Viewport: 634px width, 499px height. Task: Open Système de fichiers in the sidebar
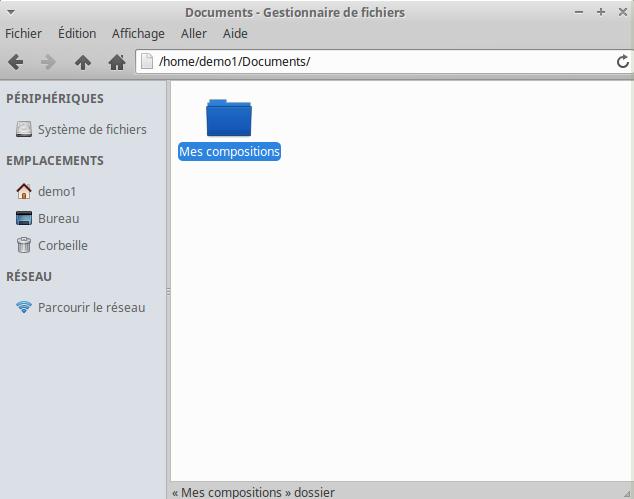pyautogui.click(x=91, y=129)
